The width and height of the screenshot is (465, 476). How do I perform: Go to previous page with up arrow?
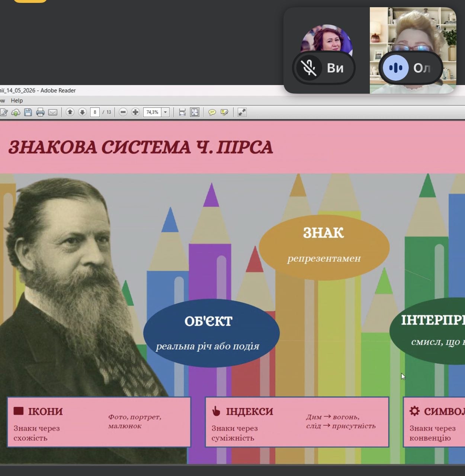point(70,112)
